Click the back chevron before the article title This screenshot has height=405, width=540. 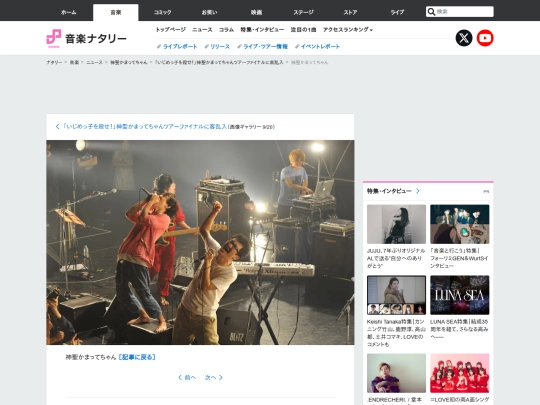click(x=58, y=127)
